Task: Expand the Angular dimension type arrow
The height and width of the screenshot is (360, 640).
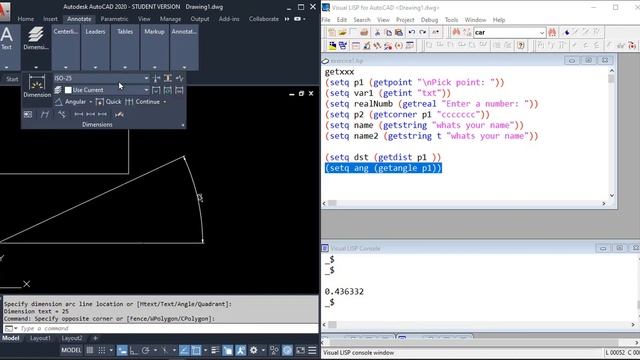Action: 91,102
